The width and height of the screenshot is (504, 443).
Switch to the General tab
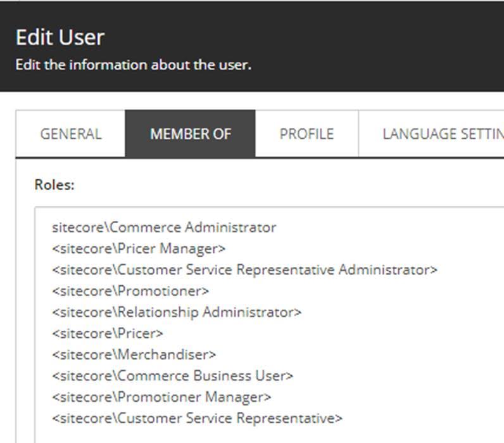(x=70, y=134)
